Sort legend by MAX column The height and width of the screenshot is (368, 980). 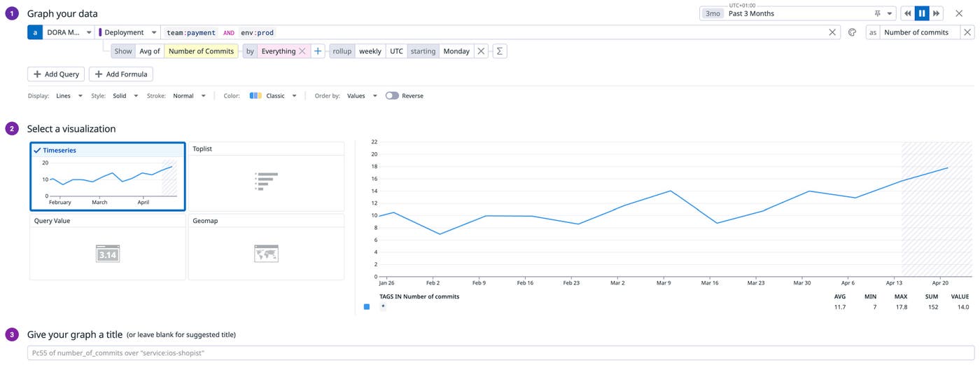click(901, 297)
